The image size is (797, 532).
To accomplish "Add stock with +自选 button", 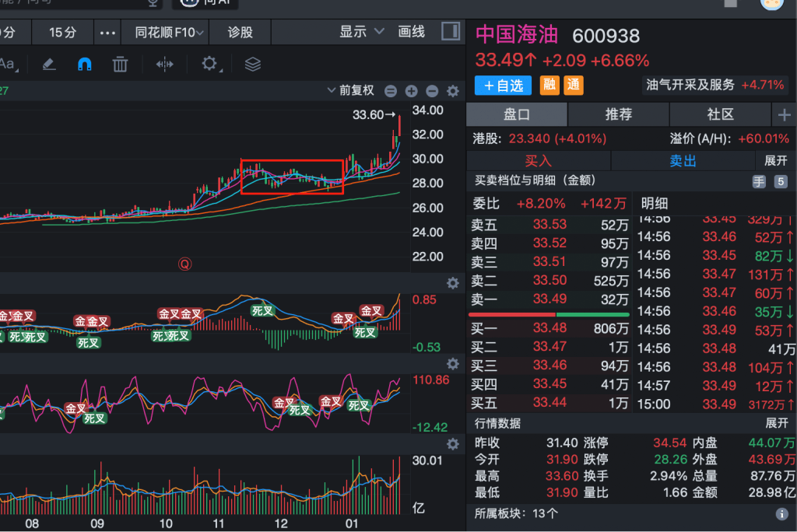I will (x=503, y=86).
